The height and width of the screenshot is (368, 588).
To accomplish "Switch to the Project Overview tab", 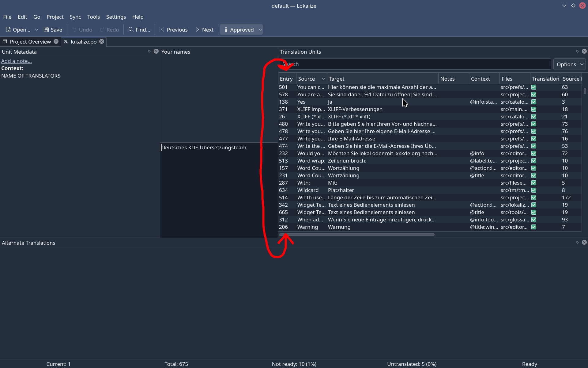I will tap(30, 42).
